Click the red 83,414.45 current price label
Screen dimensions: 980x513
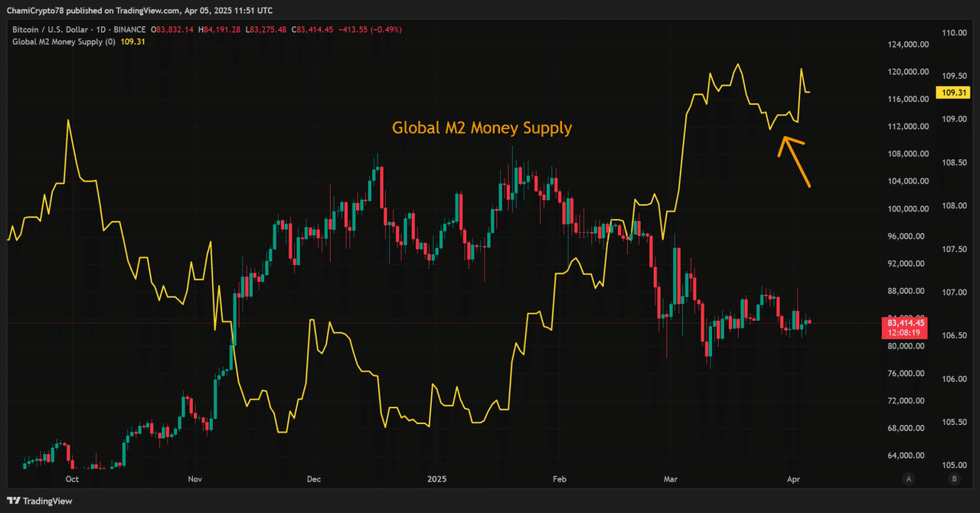[906, 323]
